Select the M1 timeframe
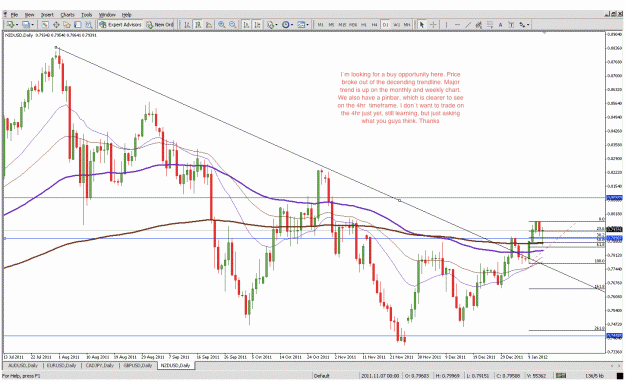Image resolution: width=625 pixels, height=381 pixels. 320,25
